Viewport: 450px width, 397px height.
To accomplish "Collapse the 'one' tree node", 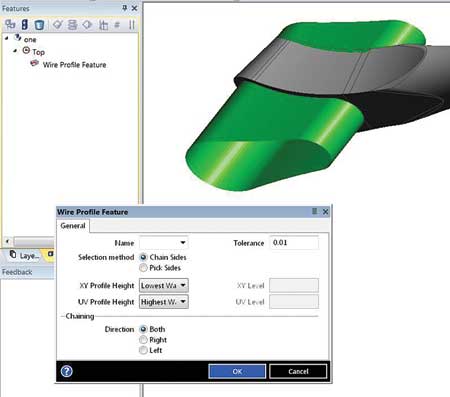I will pos(6,38).
